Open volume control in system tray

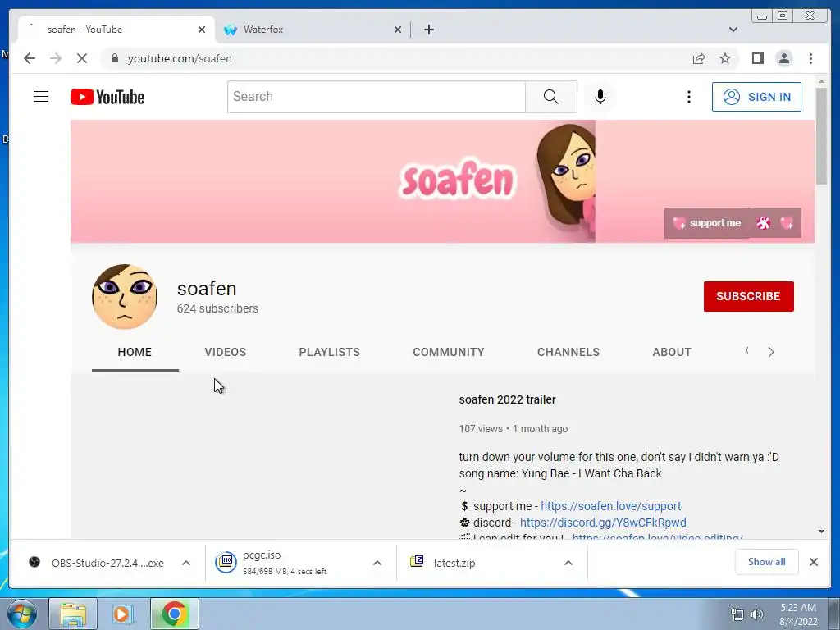click(x=757, y=614)
